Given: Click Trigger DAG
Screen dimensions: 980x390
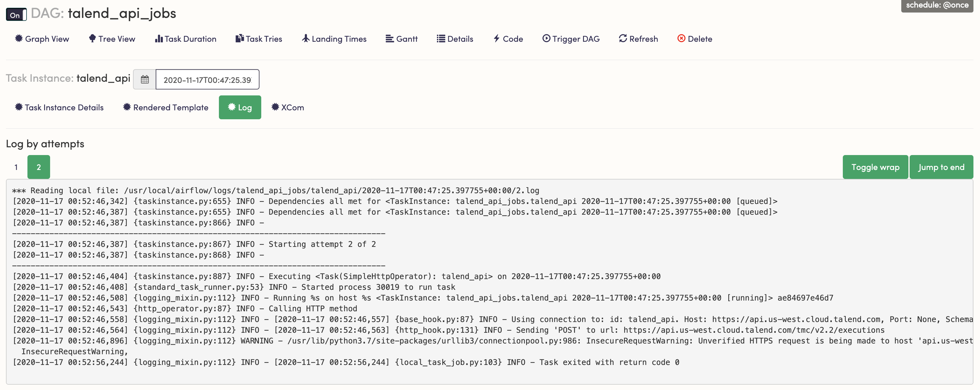Looking at the screenshot, I should 571,39.
